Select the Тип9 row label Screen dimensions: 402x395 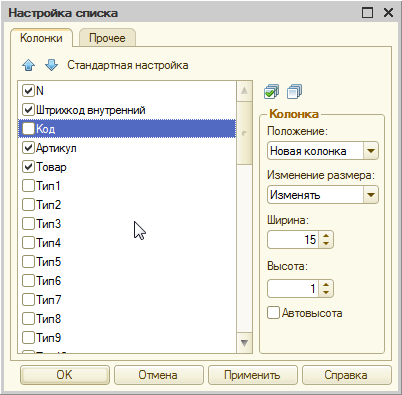pyautogui.click(x=48, y=338)
